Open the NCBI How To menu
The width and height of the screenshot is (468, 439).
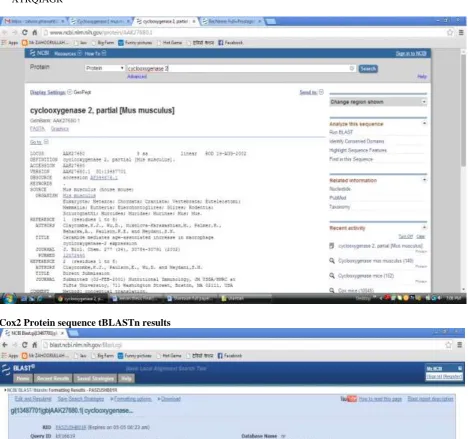click(x=95, y=54)
